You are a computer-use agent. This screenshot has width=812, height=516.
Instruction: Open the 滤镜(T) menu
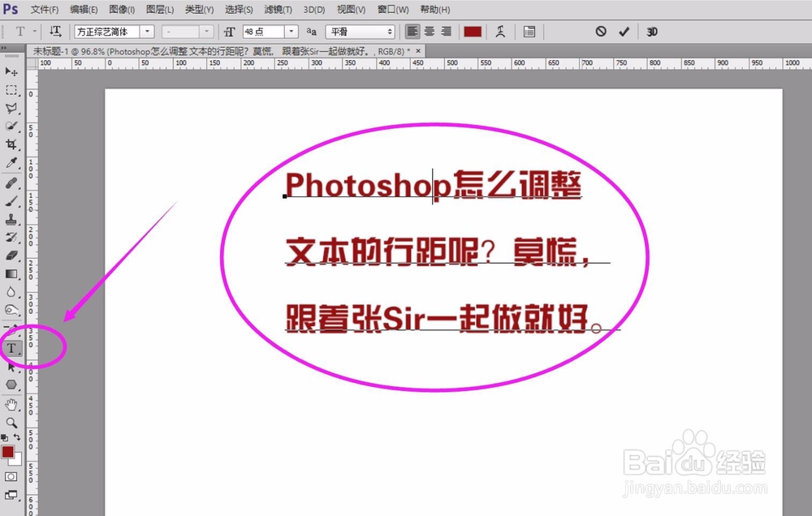(278, 9)
